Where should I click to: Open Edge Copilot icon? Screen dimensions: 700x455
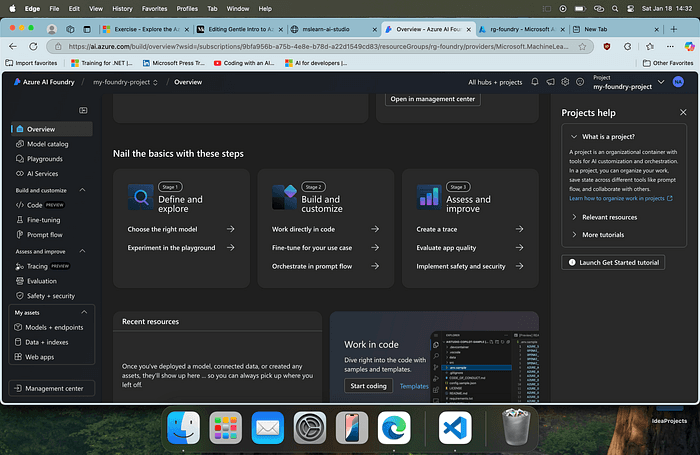coord(690,46)
